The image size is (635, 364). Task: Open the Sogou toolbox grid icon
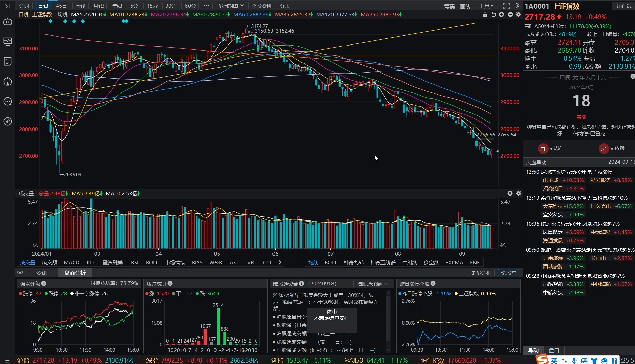(x=615, y=361)
